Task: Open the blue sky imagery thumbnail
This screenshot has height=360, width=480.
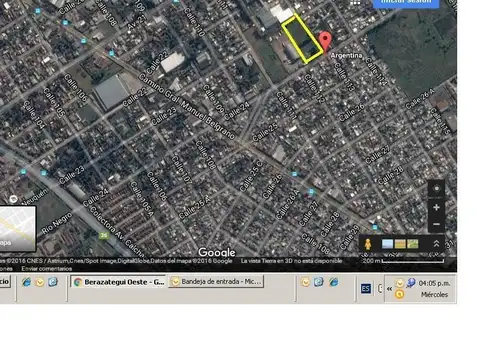Action: tap(387, 244)
